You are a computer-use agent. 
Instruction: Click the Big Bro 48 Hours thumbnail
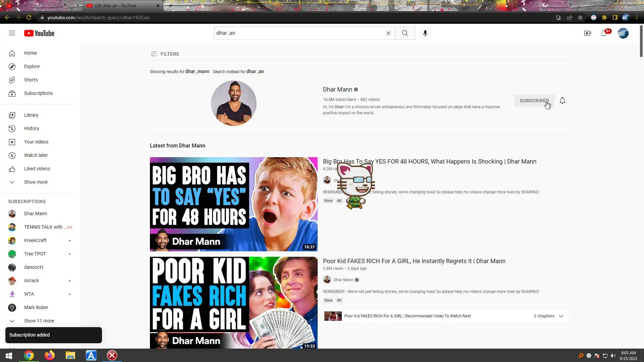coord(233,204)
